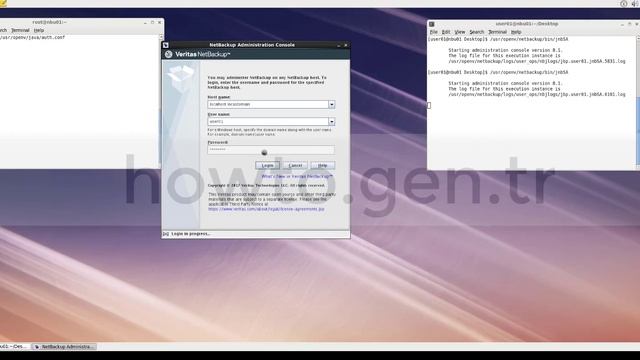Click the auth.conf path text in the root terminal
The width and height of the screenshot is (640, 360).
[x=32, y=37]
